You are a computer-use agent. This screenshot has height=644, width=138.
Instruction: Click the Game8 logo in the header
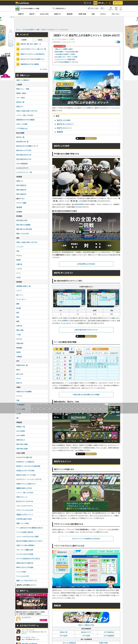coord(22,3)
